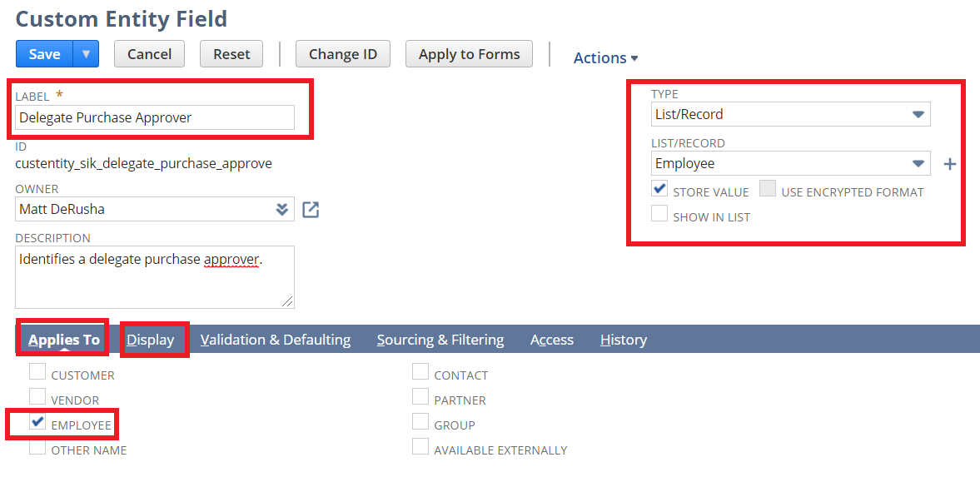Uncheck the Employee checkbox
Image resolution: width=980 pixels, height=477 pixels.
[37, 422]
